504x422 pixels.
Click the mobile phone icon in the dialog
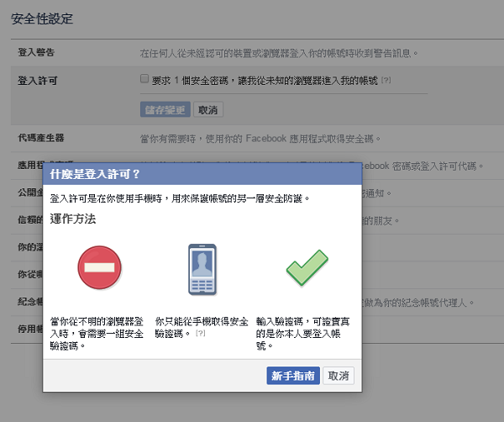pos(202,270)
